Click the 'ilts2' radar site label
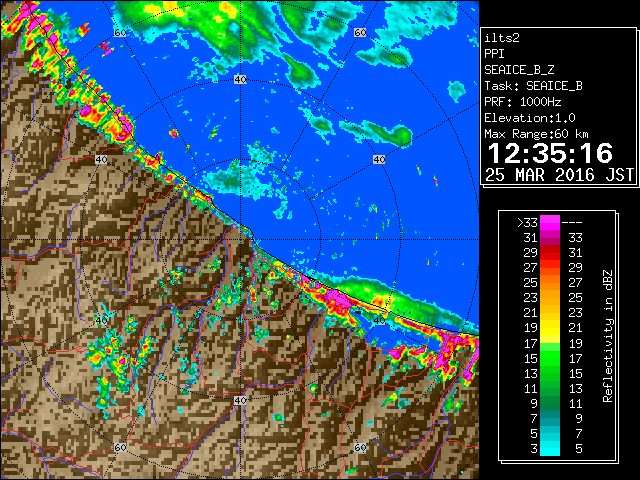Screen dimensions: 640x480 (x=502, y=38)
